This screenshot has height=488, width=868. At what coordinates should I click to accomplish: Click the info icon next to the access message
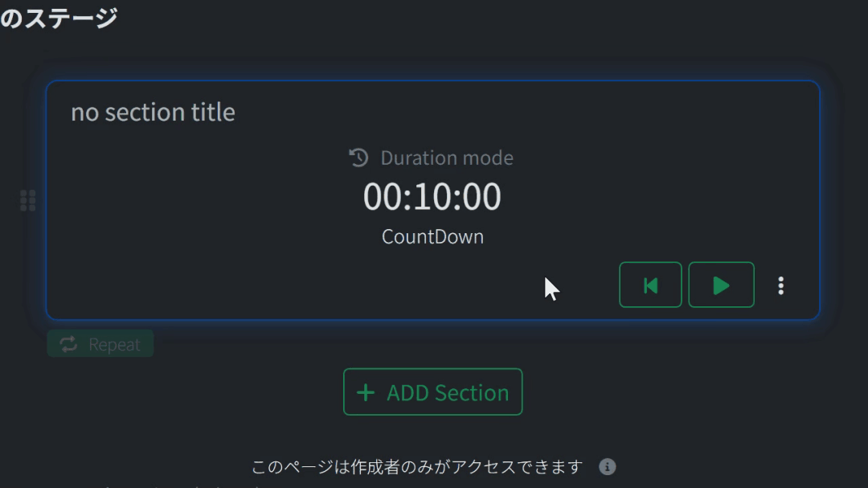click(608, 466)
